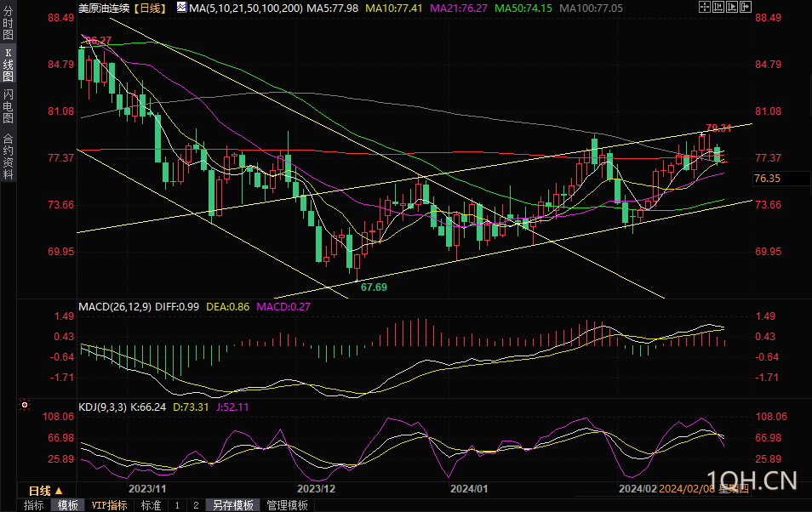Click the MA5:77.98 value
The width and height of the screenshot is (812, 512).
[x=333, y=9]
